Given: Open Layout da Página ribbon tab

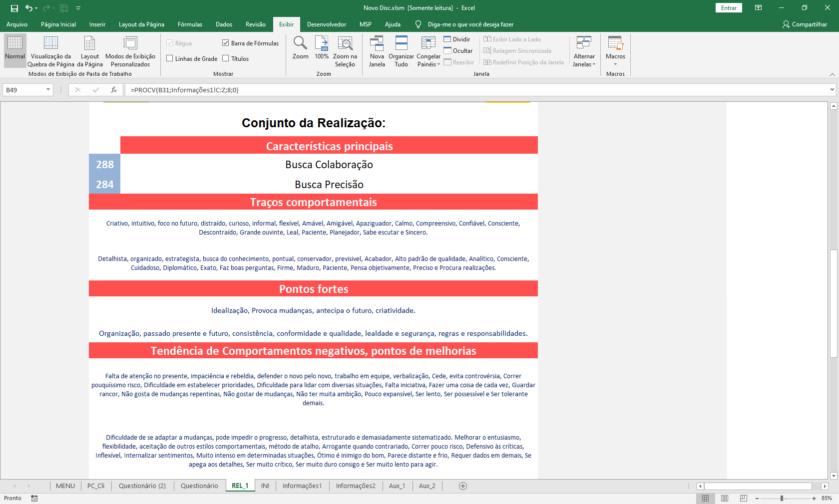Looking at the screenshot, I should [141, 24].
